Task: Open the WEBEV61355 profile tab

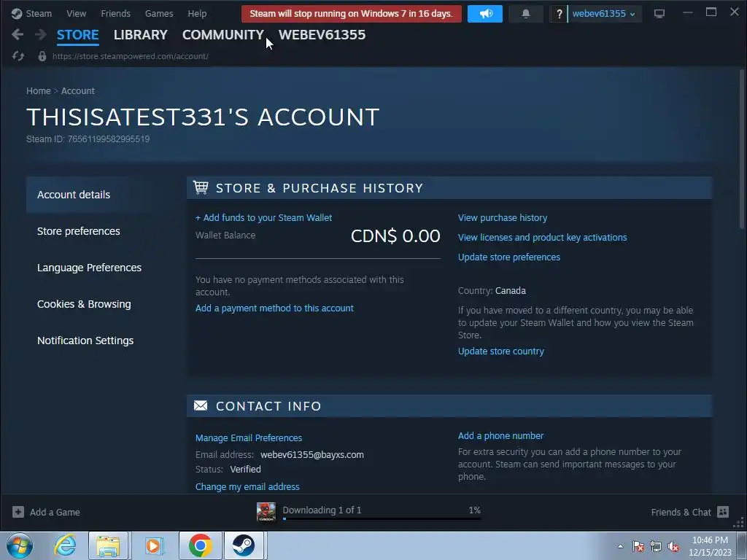Action: 322,35
